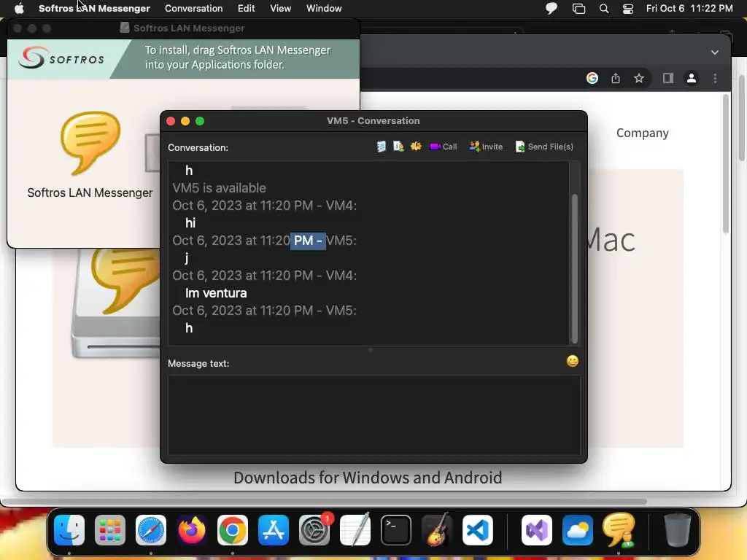
Task: Close the VM5 Conversation window
Action: [171, 121]
